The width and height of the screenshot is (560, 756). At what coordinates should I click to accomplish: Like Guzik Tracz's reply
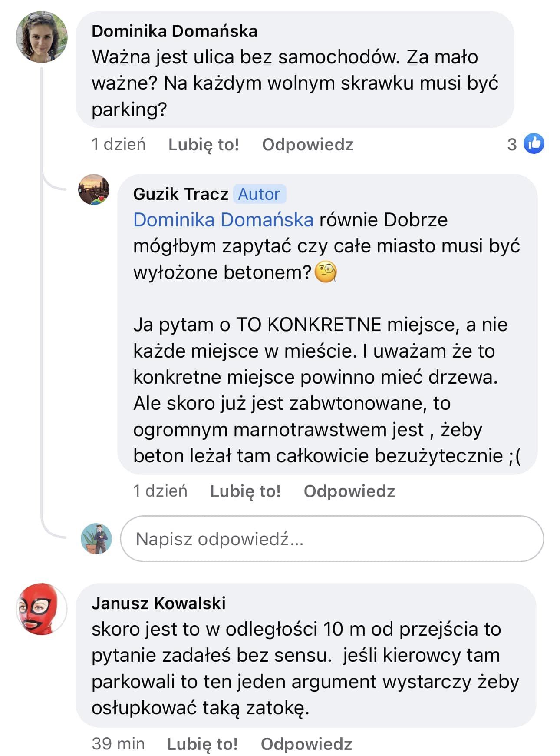click(245, 491)
